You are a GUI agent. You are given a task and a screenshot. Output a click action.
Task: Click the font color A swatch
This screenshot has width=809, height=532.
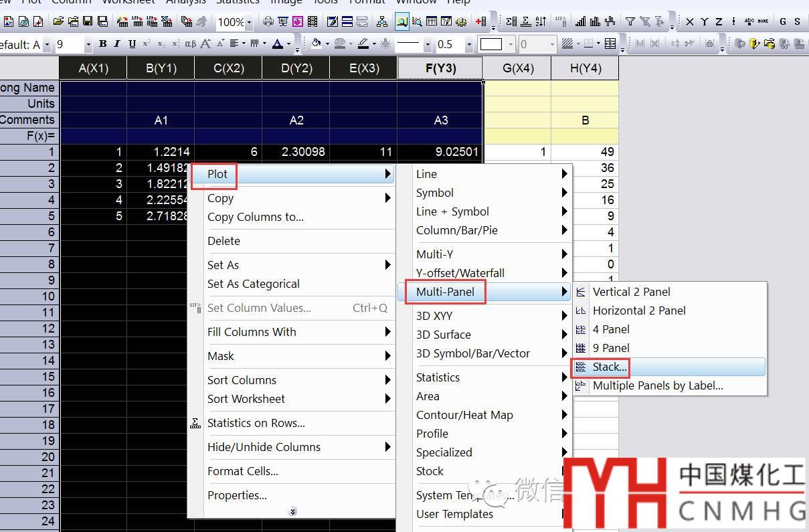[x=277, y=44]
